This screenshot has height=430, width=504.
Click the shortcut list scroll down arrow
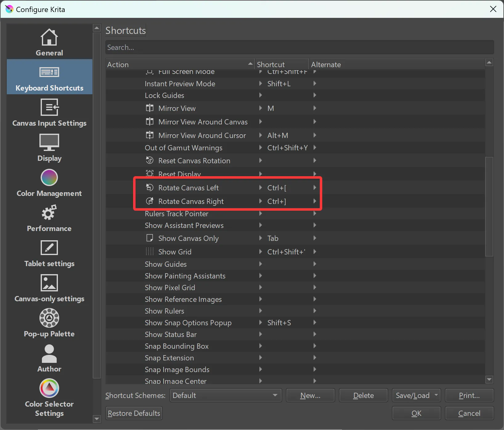tap(489, 379)
